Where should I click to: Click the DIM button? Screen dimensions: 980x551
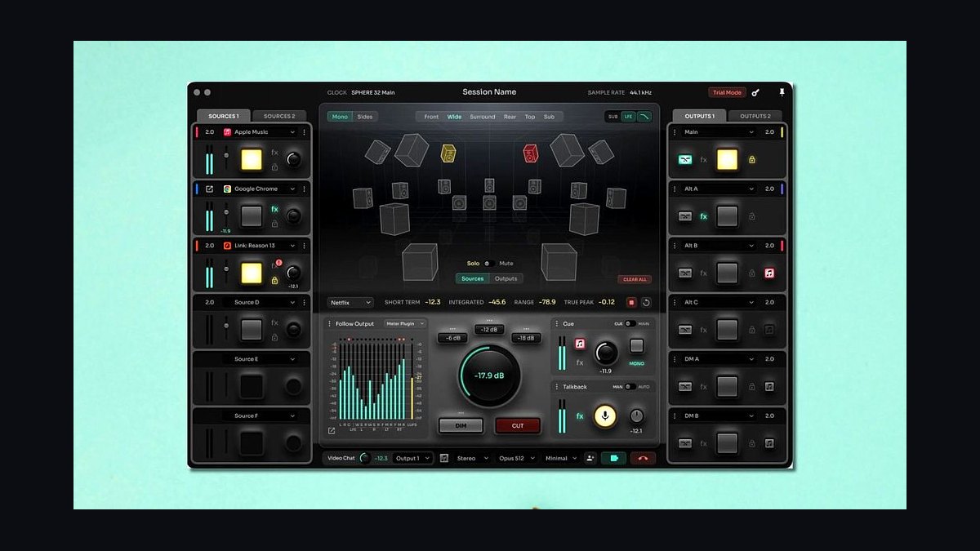tap(461, 425)
